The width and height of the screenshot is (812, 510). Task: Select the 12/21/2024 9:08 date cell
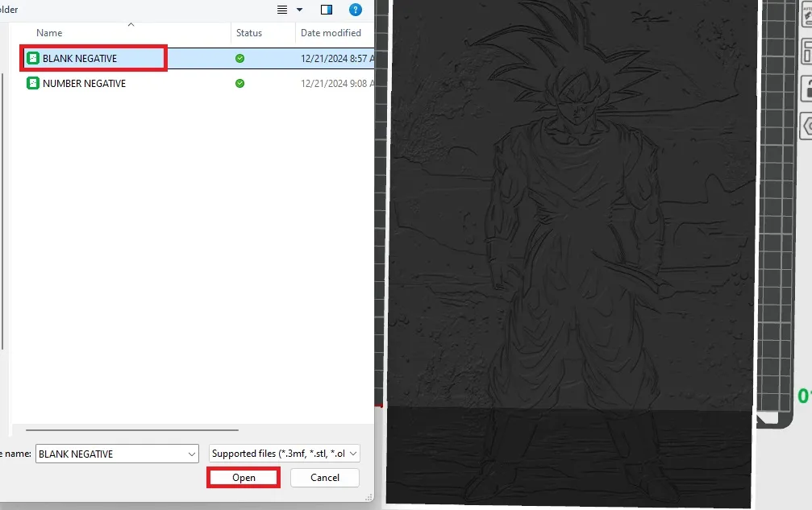point(336,83)
